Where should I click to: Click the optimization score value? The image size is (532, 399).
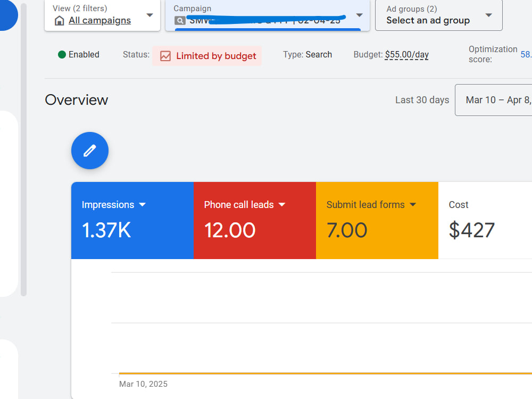(x=526, y=54)
